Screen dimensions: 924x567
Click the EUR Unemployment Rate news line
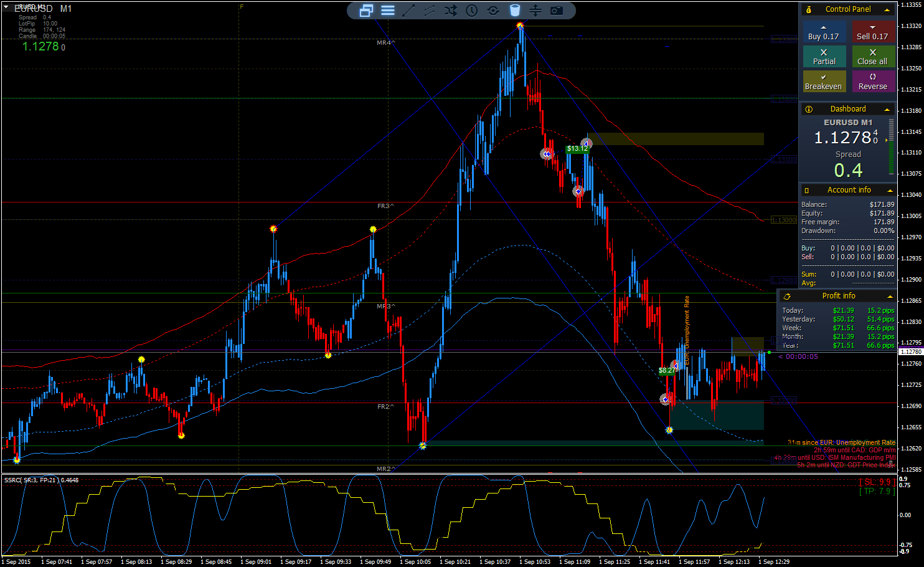click(841, 442)
